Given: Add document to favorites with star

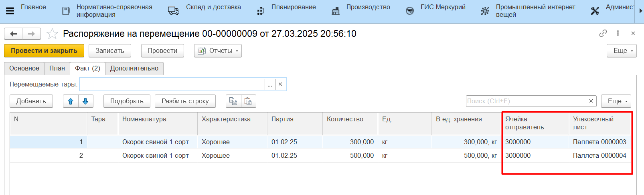Looking at the screenshot, I should click(x=52, y=34).
